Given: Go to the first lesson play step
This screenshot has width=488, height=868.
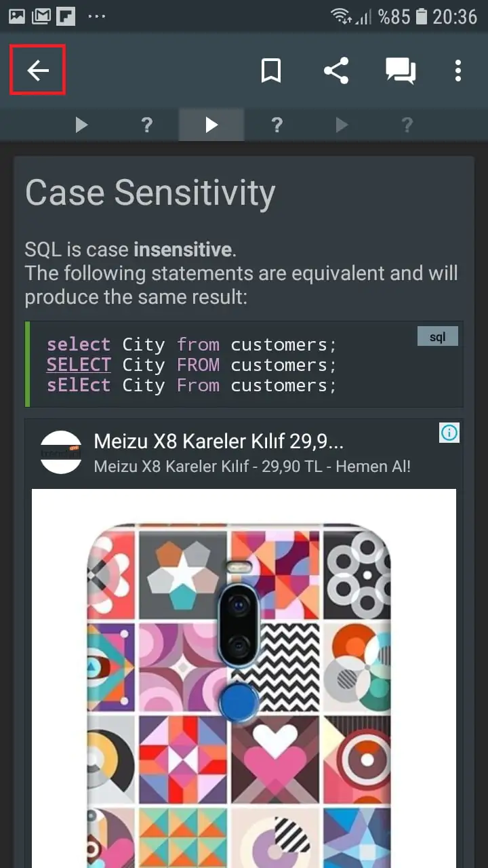Looking at the screenshot, I should point(81,125).
